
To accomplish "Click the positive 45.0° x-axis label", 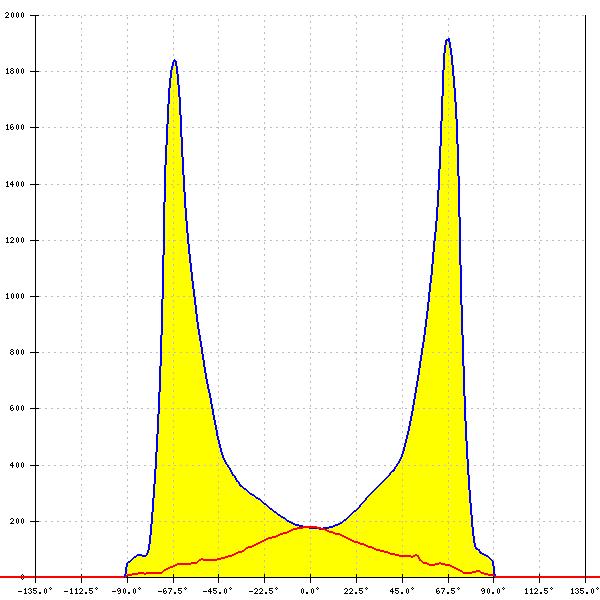I will pos(402,591).
